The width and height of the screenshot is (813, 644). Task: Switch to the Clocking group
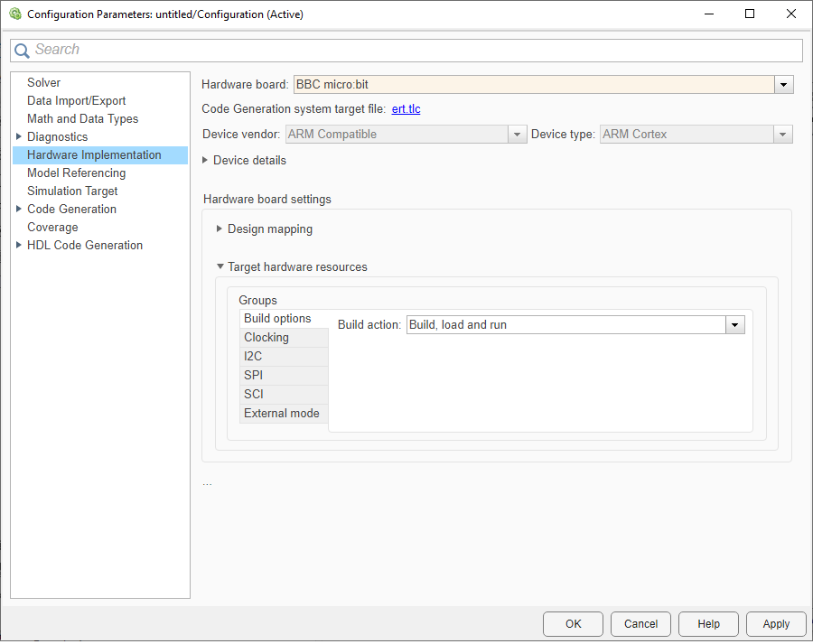[266, 337]
